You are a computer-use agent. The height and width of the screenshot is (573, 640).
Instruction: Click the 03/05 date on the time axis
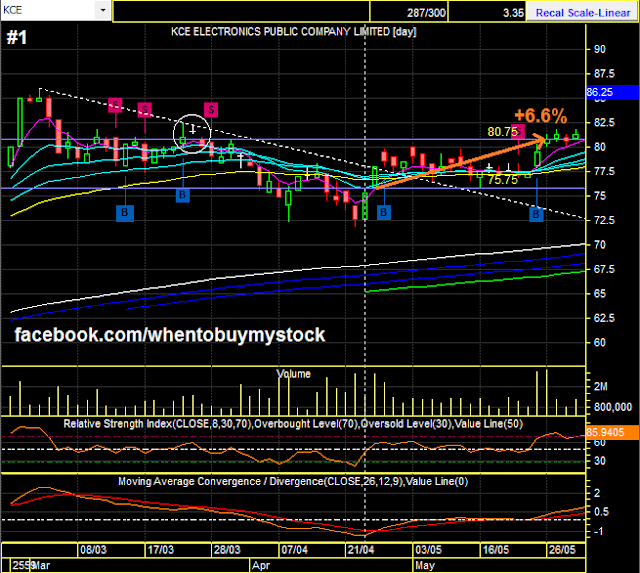click(428, 550)
